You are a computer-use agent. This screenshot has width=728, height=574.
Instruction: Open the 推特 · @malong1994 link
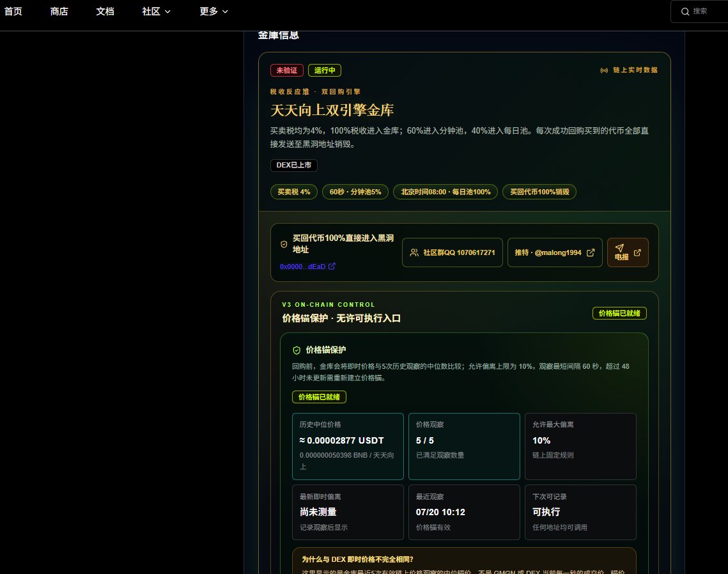pos(555,252)
